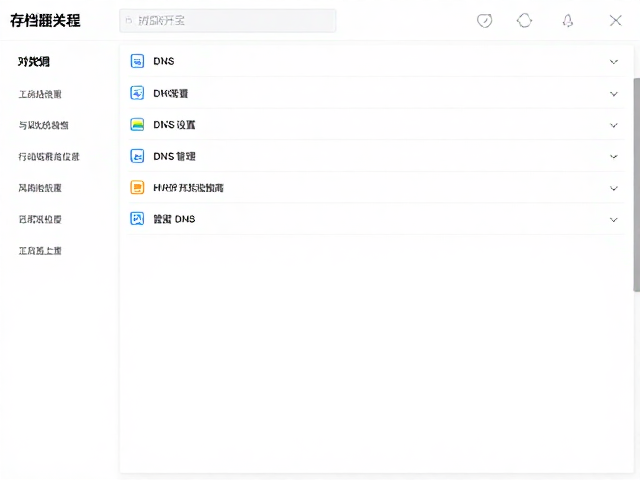Screen dimensions: 640x480
Task: Click the vertical scrollbar thumb
Action: 636,184
